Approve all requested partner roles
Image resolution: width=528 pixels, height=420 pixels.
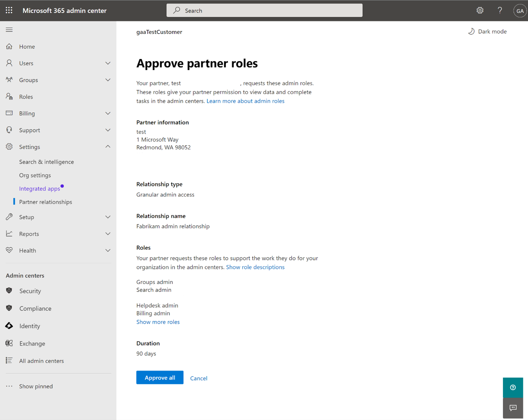160,378
